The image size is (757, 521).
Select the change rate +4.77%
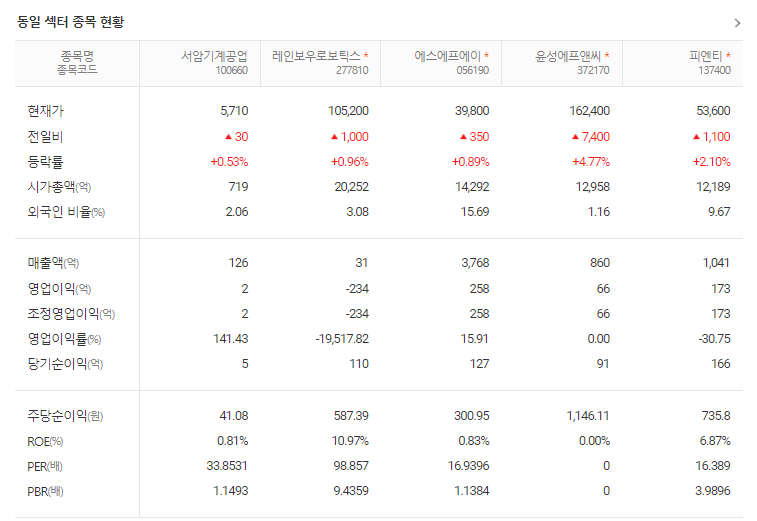[x=591, y=162]
